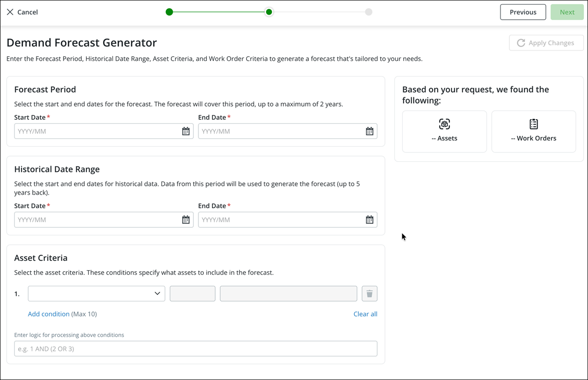Screen dimensions: 588x380
Task: Click the condition logic input field
Action: pos(196,349)
